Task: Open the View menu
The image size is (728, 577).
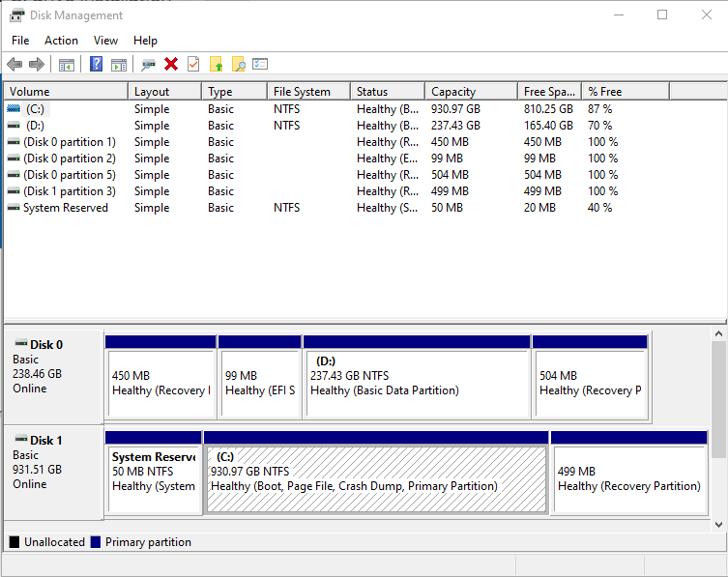Action: [x=105, y=41]
